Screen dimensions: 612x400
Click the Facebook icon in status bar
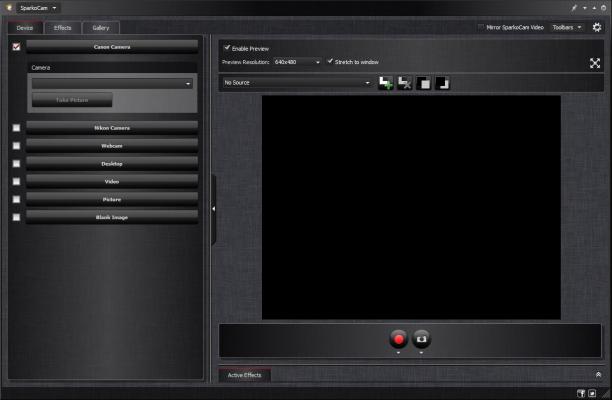pos(581,393)
